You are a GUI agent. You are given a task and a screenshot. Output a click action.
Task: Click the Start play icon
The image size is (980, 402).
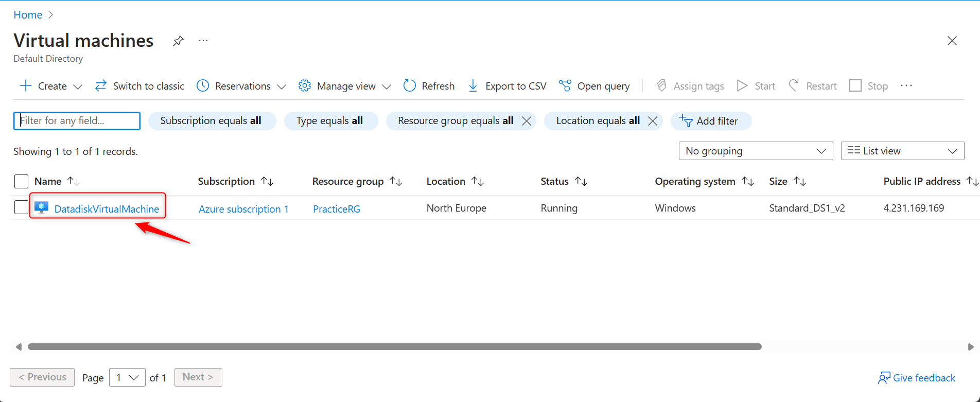742,85
